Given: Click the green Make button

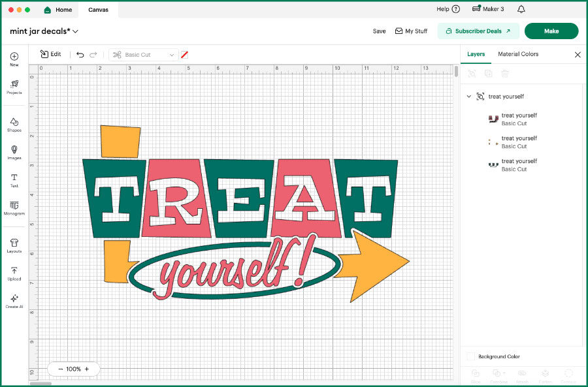Looking at the screenshot, I should tap(551, 31).
